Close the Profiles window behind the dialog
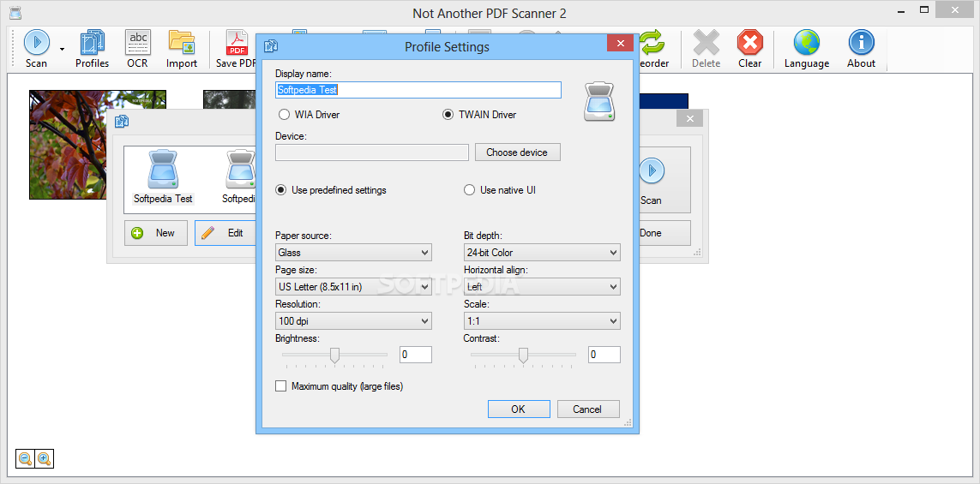 coord(690,119)
